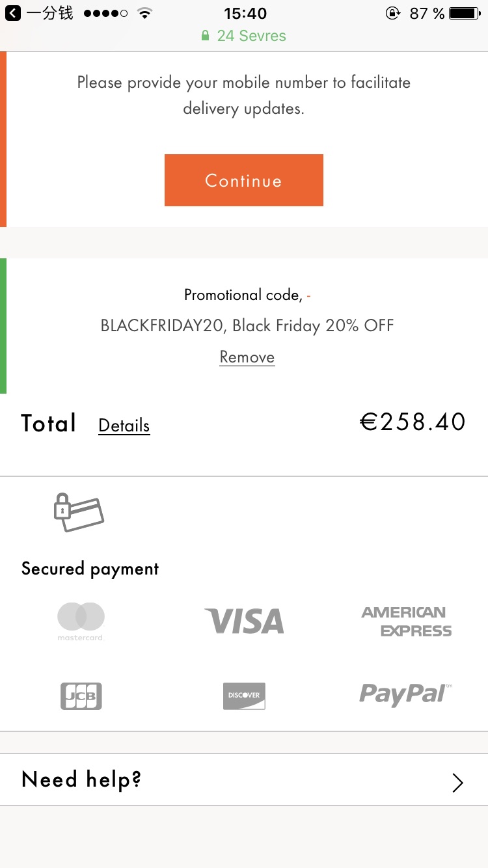Screen dimensions: 488x868
Task: Tap the back arrow in status bar
Action: [x=12, y=13]
